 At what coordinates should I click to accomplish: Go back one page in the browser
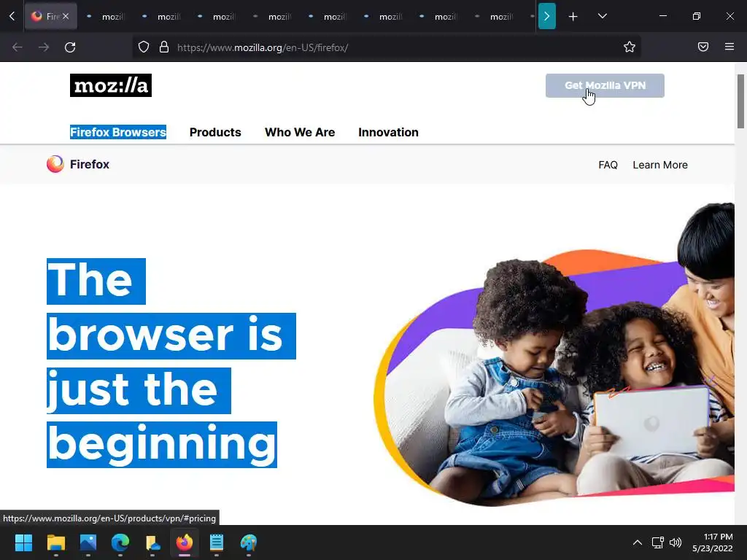pos(18,47)
